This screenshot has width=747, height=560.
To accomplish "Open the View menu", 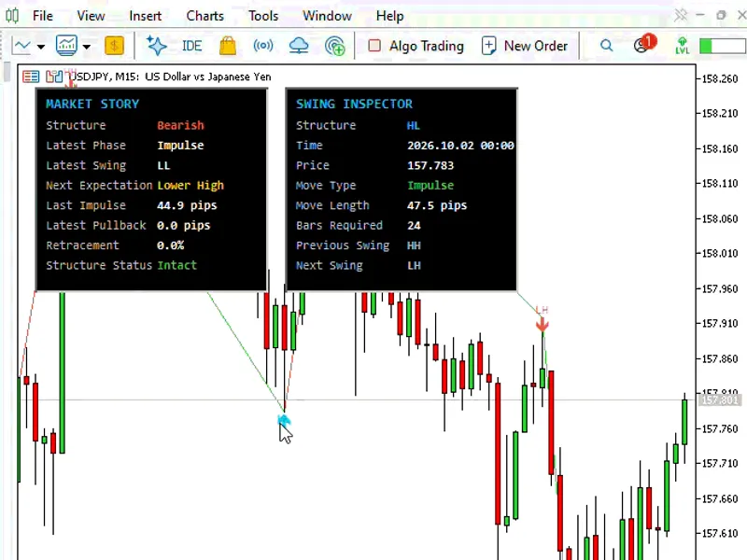I will pyautogui.click(x=91, y=16).
